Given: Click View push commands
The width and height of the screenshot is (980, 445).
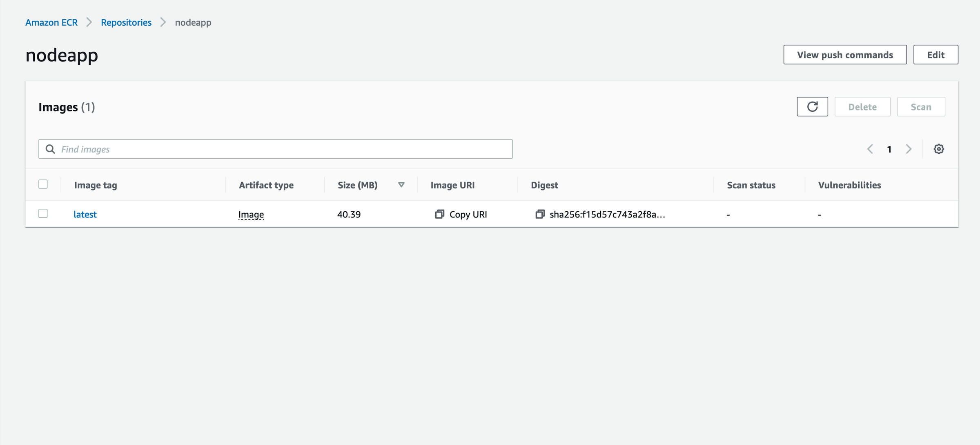Looking at the screenshot, I should pyautogui.click(x=845, y=54).
